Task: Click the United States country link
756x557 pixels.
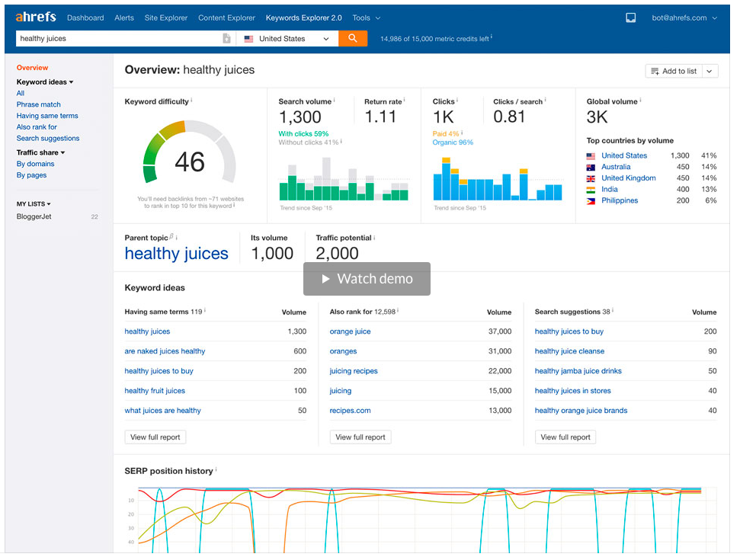Action: tap(624, 155)
